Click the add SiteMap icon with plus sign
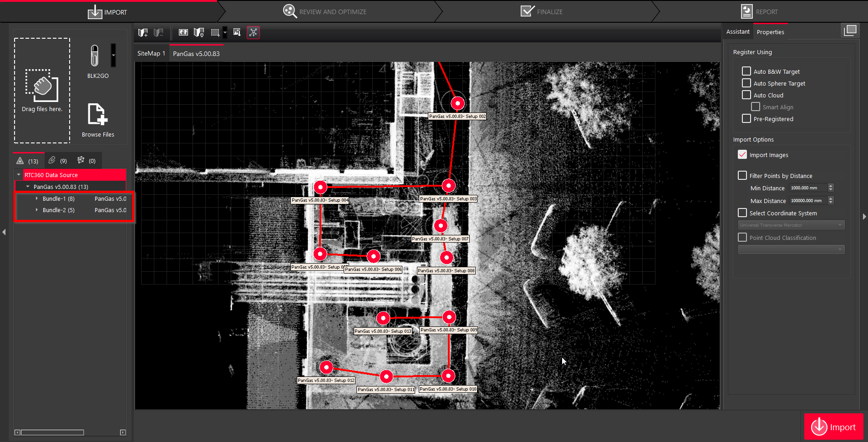Screen dimensions: 868x442 (143, 32)
